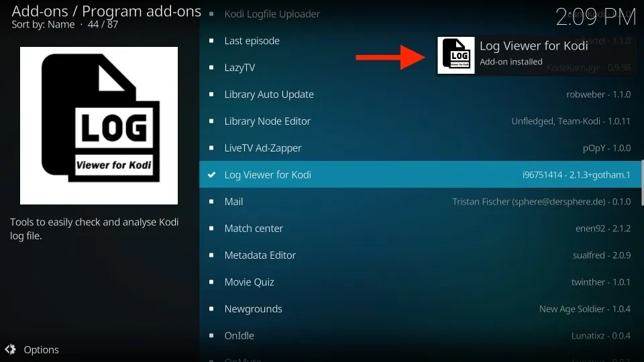The height and width of the screenshot is (362, 644).
Task: Click the checkmark beside Log Viewer for Kodi
Action: pos(211,175)
